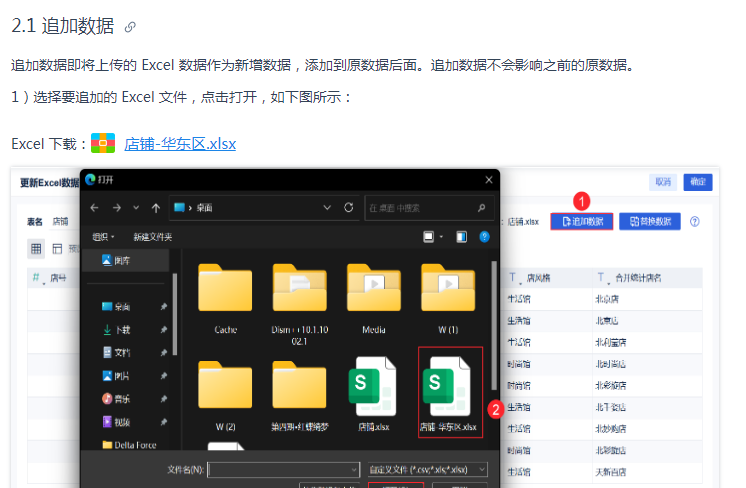Click the 取消 button in 更新Excel数据

663,182
